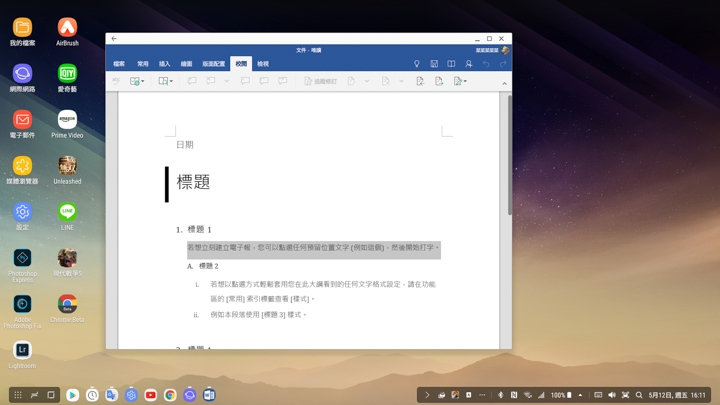
Task: Click the Bluetooth tray icon
Action: 501,395
